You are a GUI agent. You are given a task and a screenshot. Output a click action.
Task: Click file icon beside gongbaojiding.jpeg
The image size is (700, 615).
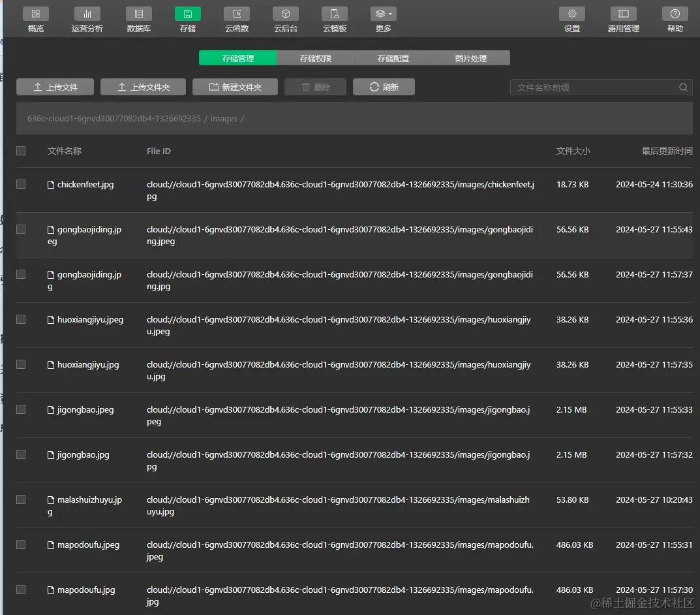51,230
